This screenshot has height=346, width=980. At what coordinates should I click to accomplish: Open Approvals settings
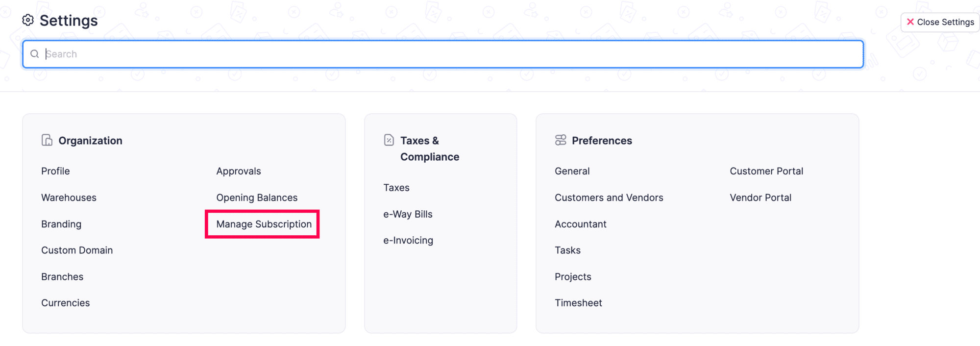[x=239, y=171]
